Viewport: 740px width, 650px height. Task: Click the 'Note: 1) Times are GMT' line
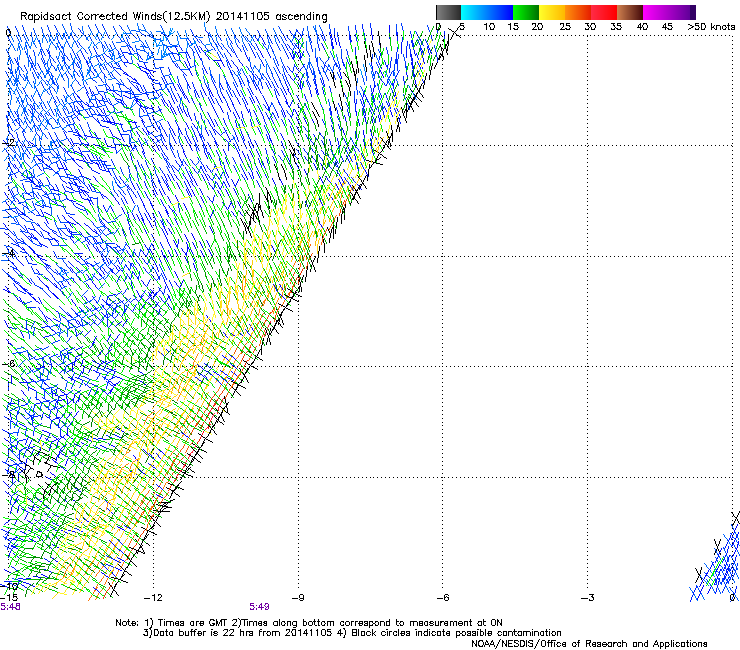pyautogui.click(x=309, y=623)
